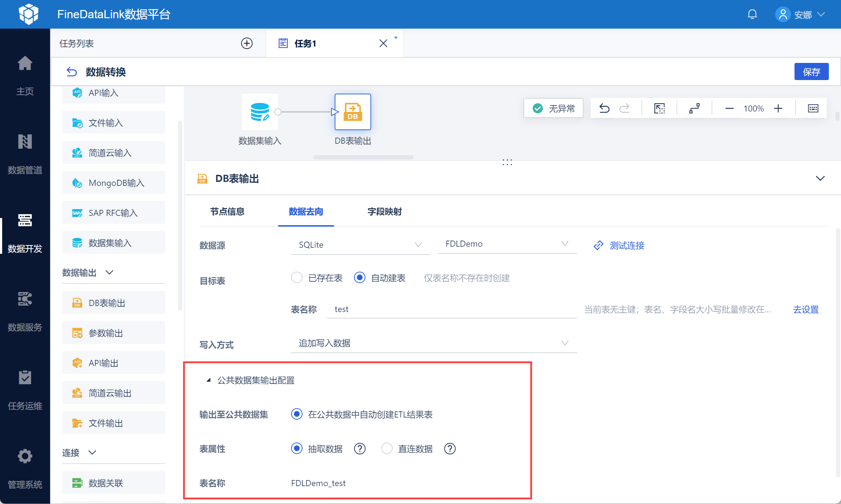Click the zoom in plus icon
This screenshot has width=841, height=504.
(x=778, y=108)
